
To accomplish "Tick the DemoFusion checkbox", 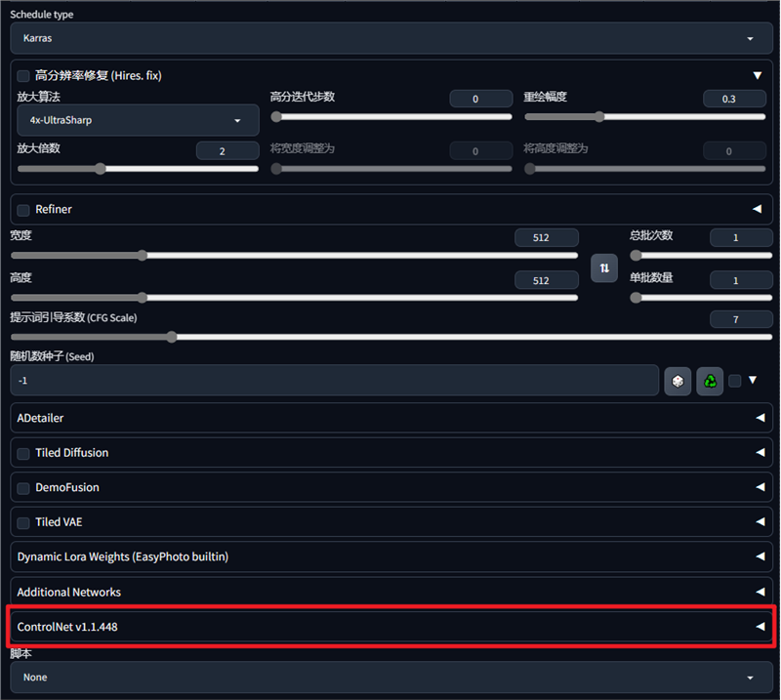I will [x=23, y=487].
